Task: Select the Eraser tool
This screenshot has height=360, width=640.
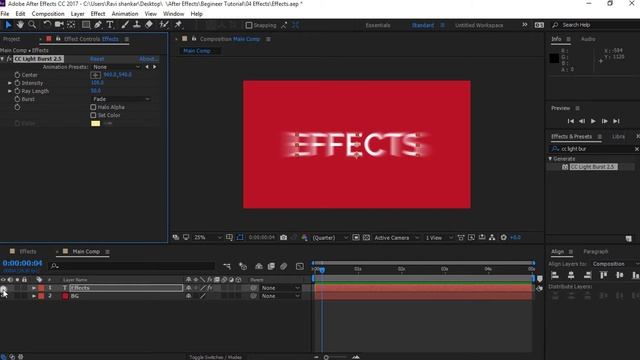Action: 149,25
